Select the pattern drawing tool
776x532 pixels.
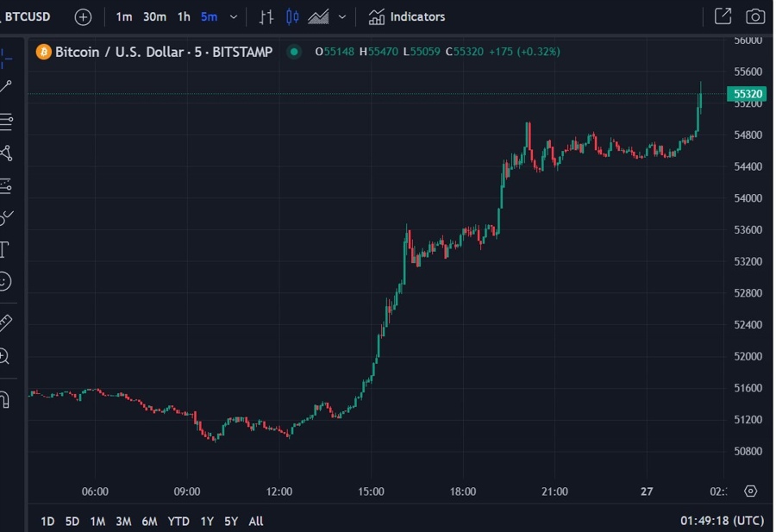pyautogui.click(x=6, y=153)
